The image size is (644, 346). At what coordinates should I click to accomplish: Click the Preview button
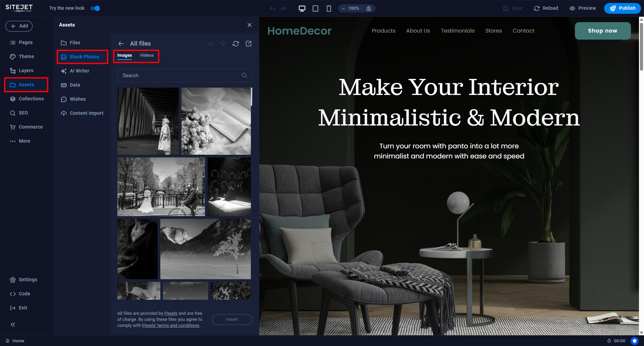tap(583, 8)
